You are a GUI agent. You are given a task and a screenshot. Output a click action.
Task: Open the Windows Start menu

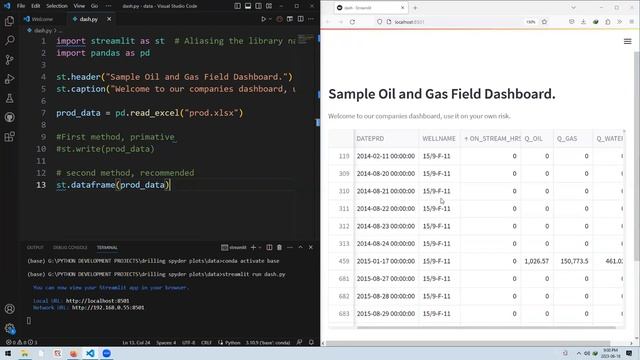tap(8, 353)
